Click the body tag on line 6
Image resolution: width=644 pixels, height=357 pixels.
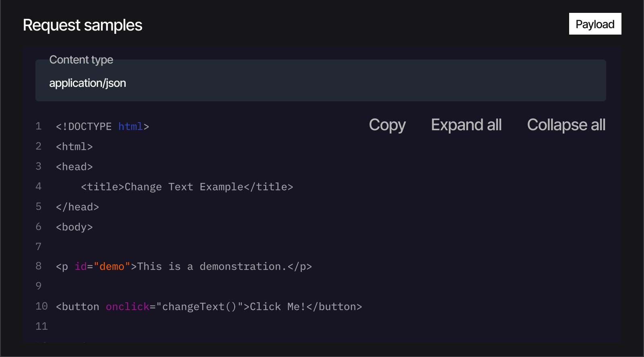coord(74,227)
